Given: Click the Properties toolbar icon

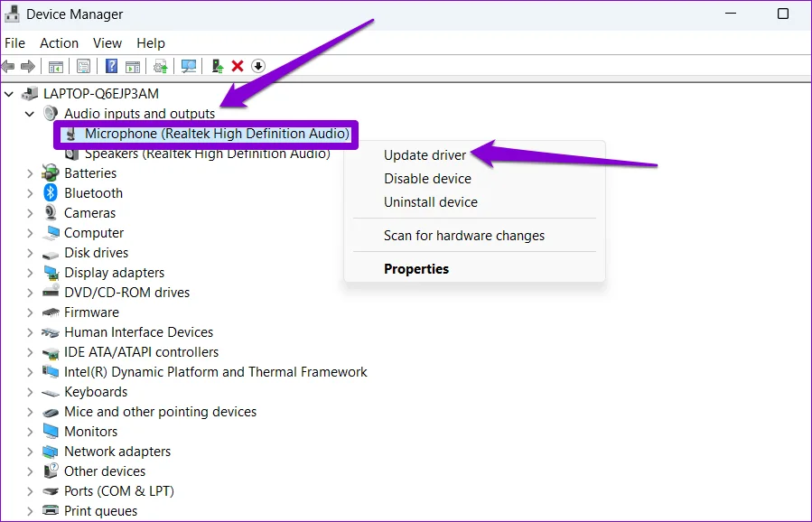Looking at the screenshot, I should click(x=83, y=66).
